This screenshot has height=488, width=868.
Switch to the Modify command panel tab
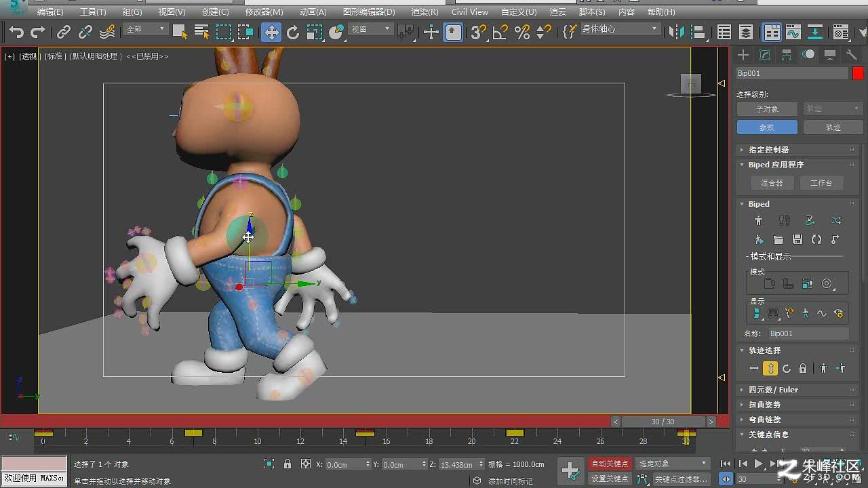click(765, 55)
